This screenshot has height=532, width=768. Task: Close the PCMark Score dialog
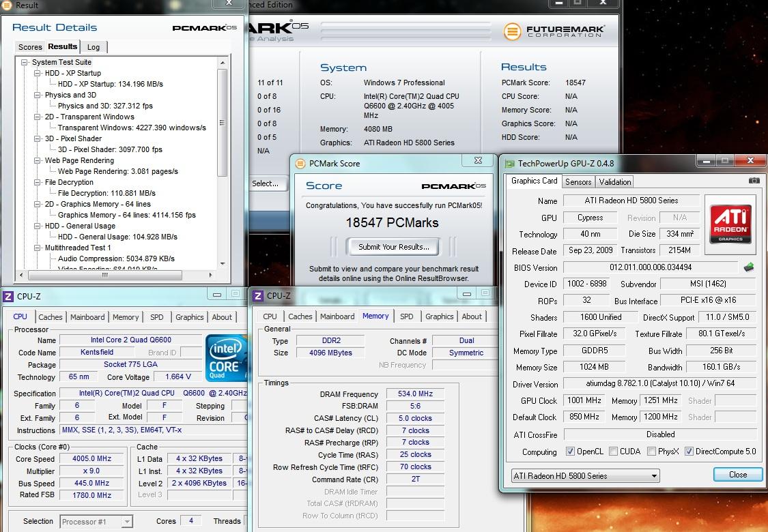pyautogui.click(x=478, y=160)
